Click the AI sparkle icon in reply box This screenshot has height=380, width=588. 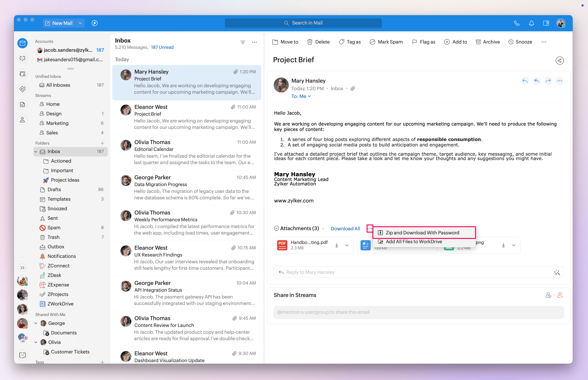pos(557,272)
